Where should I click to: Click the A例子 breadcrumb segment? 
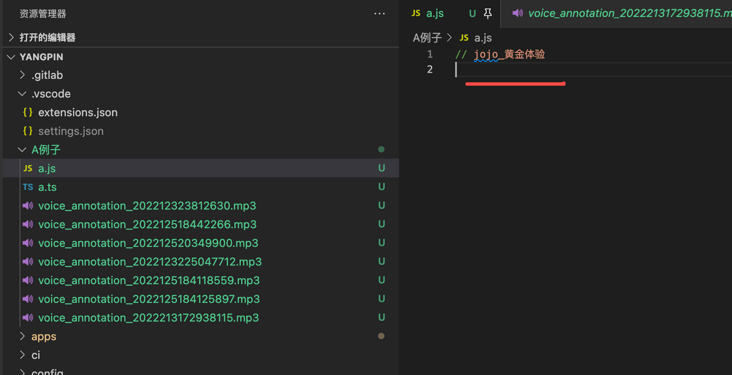click(427, 38)
